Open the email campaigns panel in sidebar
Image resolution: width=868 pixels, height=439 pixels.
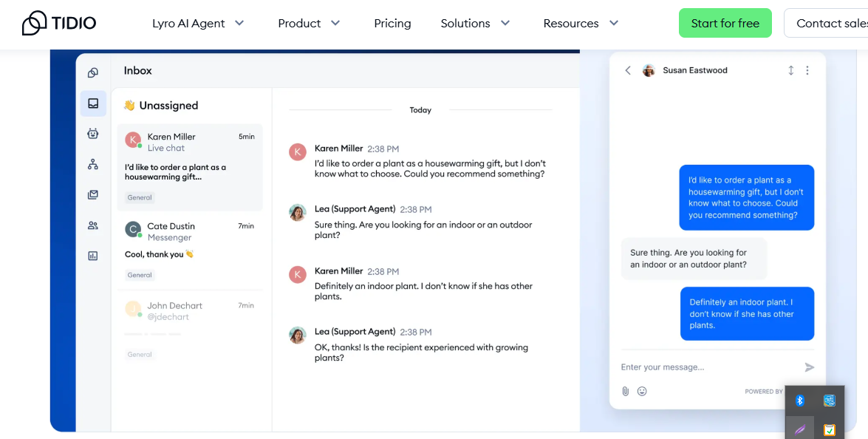pos(92,194)
